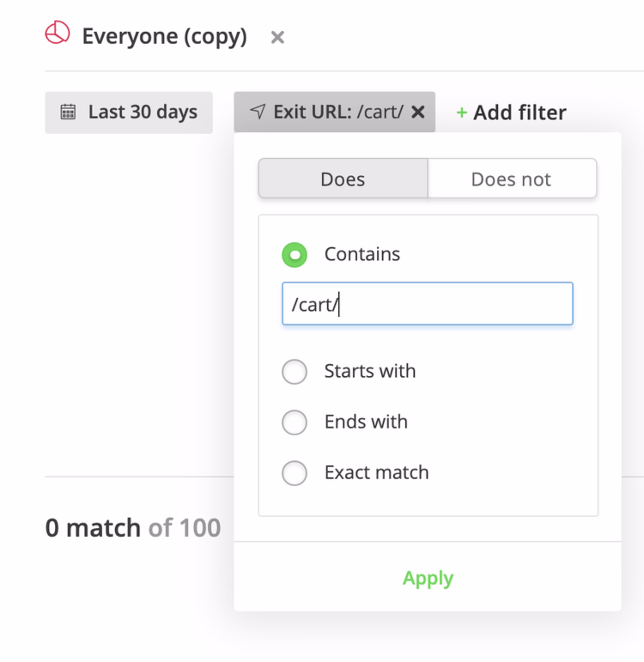Open the Last 30 days date range selector
Screen dimensions: 644x662
129,112
